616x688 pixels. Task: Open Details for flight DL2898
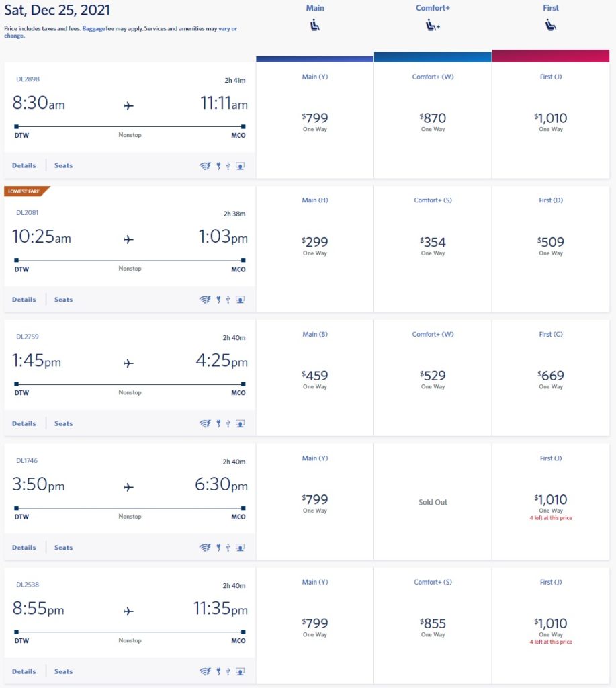point(24,165)
